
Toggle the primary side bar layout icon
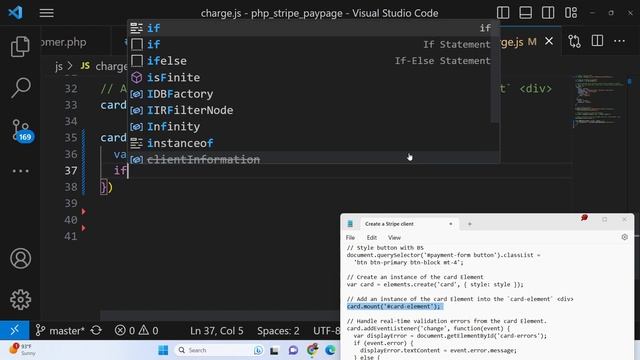(503, 13)
